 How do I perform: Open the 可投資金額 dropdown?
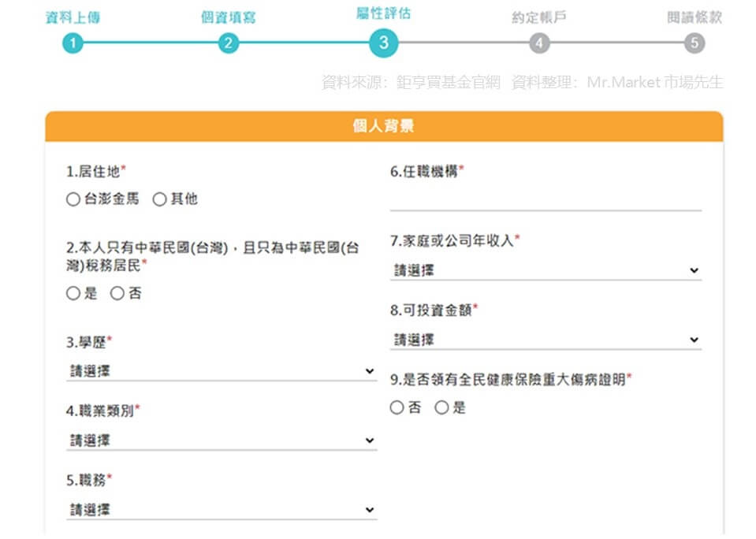pos(546,340)
